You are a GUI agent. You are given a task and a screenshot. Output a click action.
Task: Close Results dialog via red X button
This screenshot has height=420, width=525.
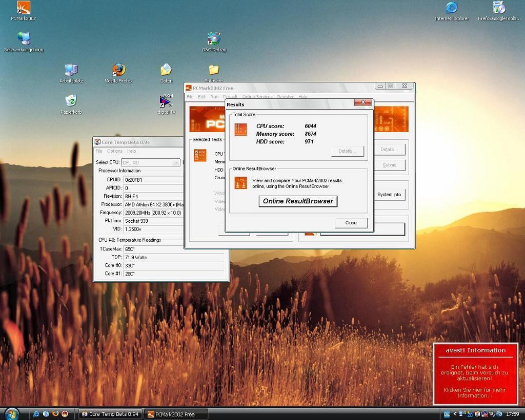pos(364,102)
